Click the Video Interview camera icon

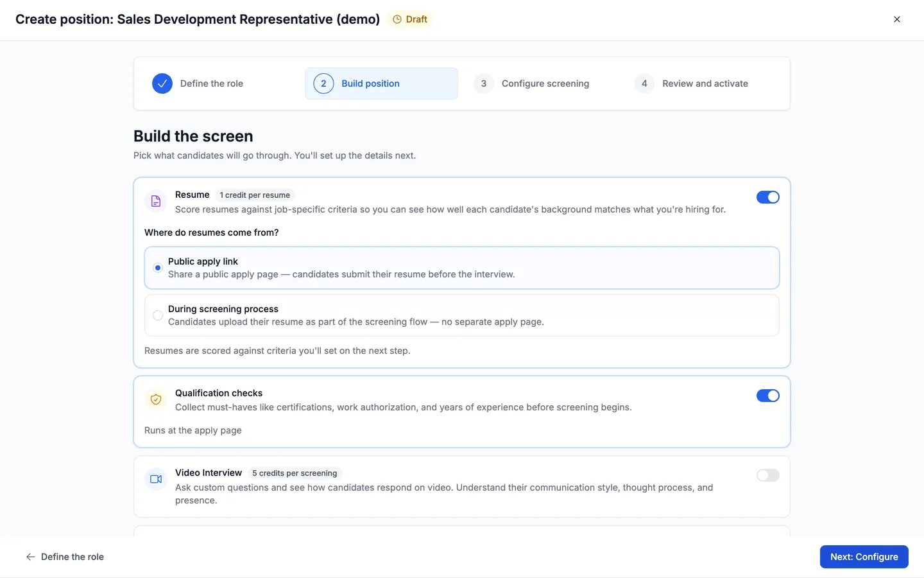(155, 479)
